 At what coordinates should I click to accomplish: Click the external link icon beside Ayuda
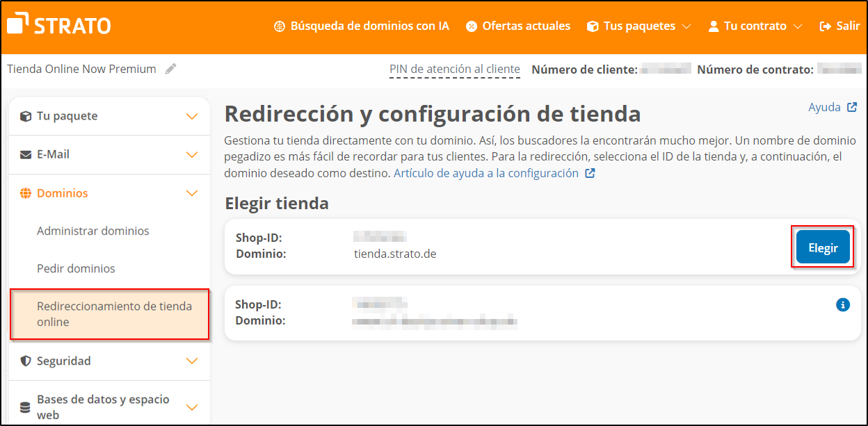tap(852, 108)
